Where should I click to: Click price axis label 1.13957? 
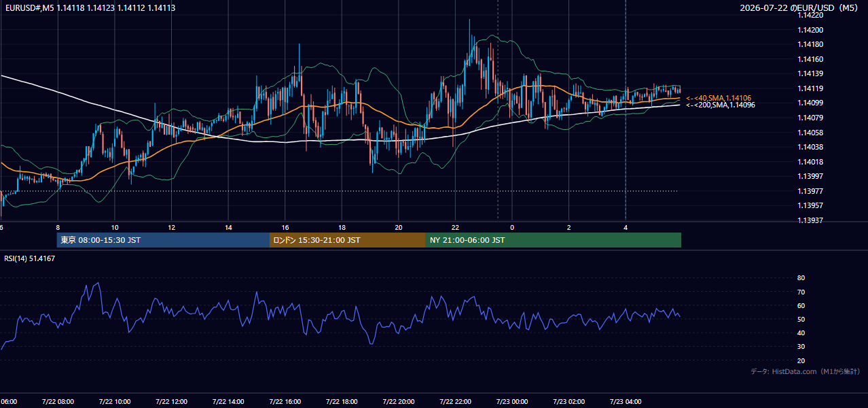(810, 205)
